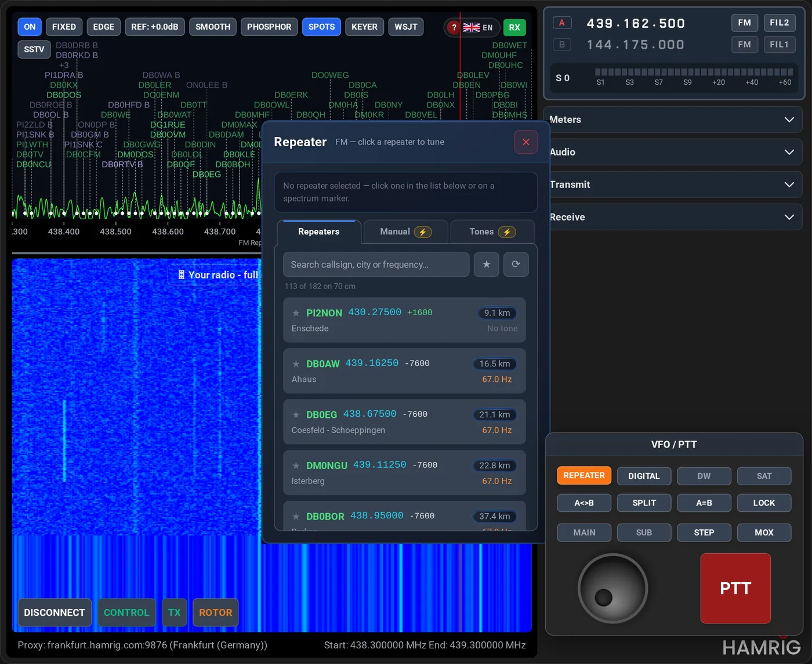Open the WSJT panel

[406, 27]
